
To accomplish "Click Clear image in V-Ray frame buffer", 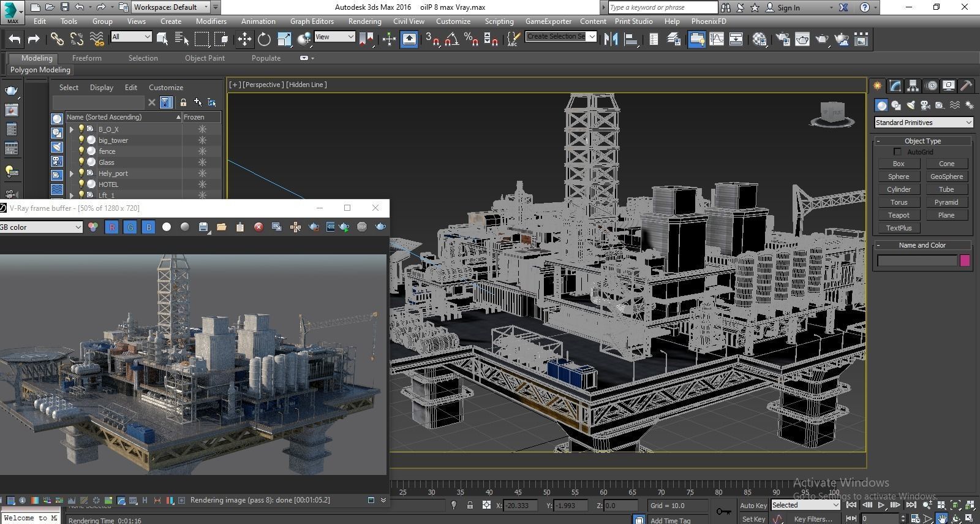I will point(258,227).
